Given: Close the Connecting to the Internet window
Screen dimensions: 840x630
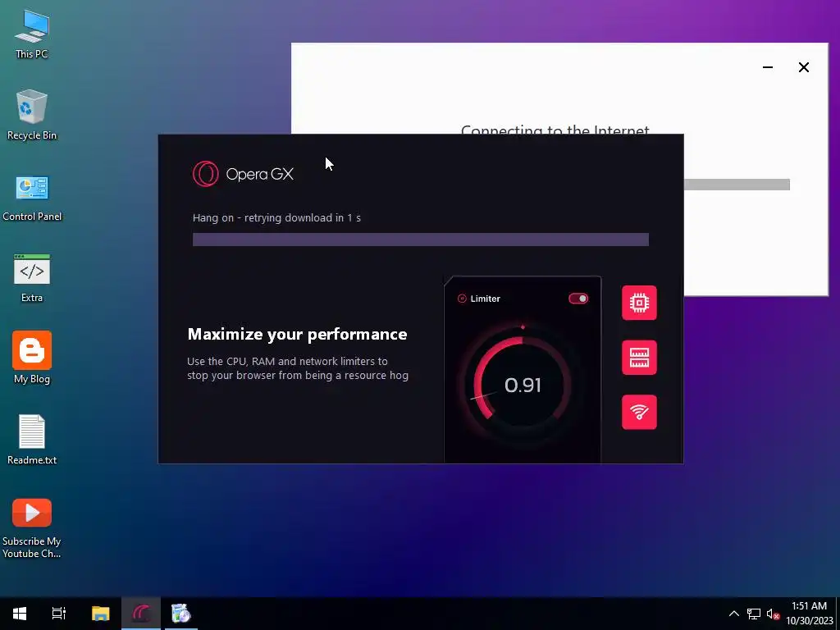Looking at the screenshot, I should [804, 67].
